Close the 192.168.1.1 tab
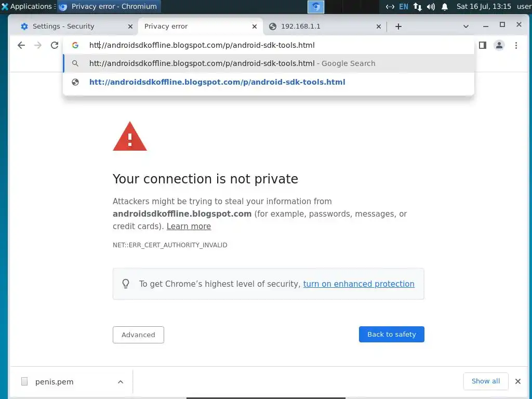 click(x=379, y=26)
